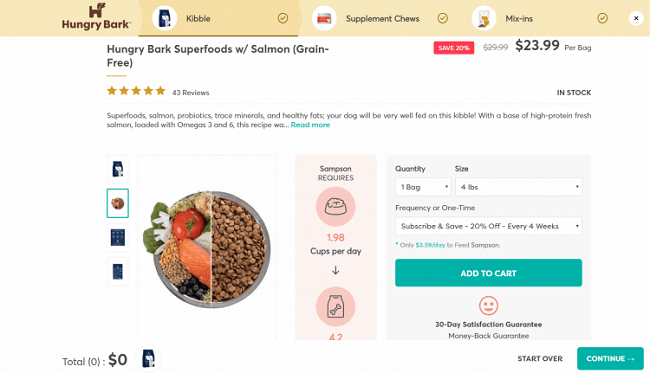Select the Mix-ins product icon
The image size is (650, 373).
coord(484,18)
